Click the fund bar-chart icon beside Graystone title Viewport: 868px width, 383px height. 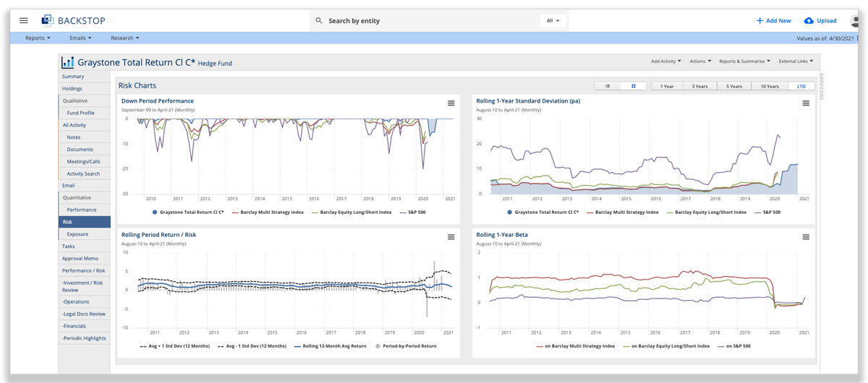click(68, 63)
